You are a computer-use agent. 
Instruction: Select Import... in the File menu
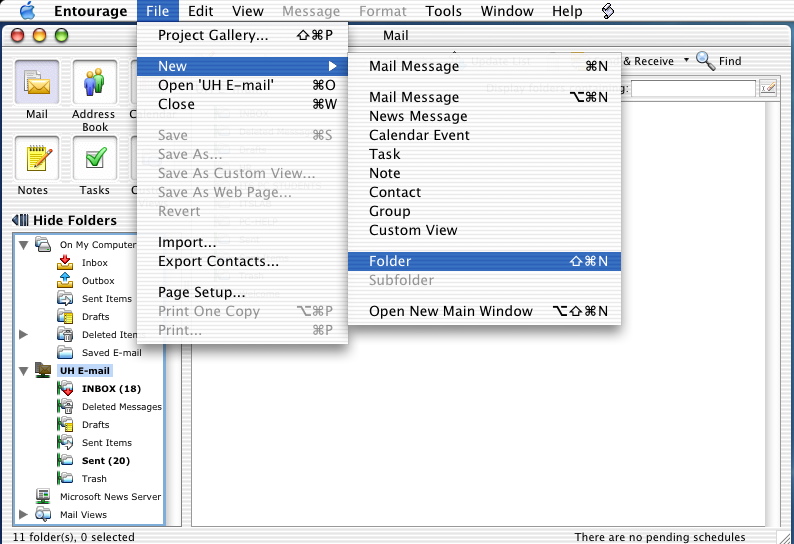coord(242,242)
